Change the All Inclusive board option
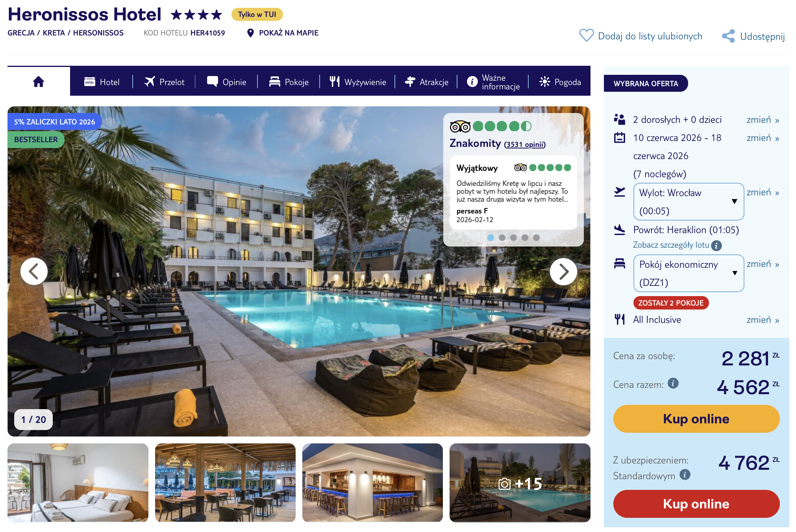Image resolution: width=796 pixels, height=532 pixels. [x=763, y=320]
